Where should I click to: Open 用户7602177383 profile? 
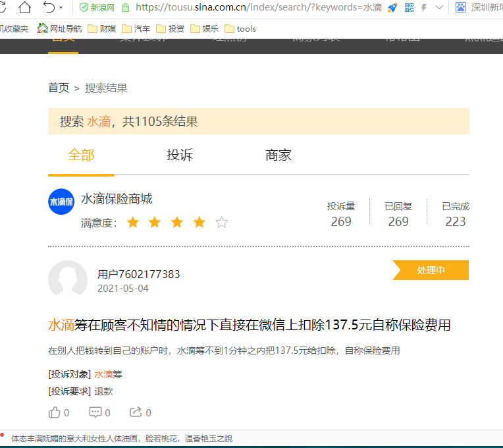click(138, 274)
